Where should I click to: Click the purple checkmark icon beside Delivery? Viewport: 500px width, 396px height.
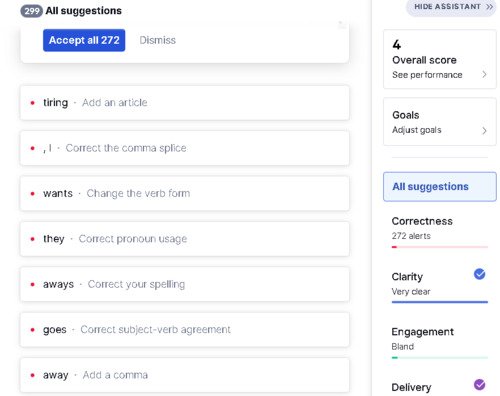click(479, 384)
